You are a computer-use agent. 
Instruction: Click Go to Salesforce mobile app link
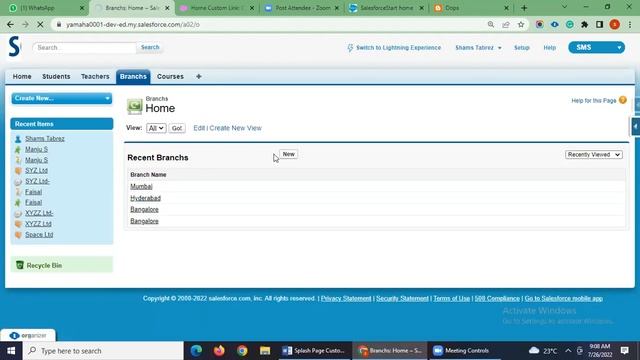click(563, 299)
